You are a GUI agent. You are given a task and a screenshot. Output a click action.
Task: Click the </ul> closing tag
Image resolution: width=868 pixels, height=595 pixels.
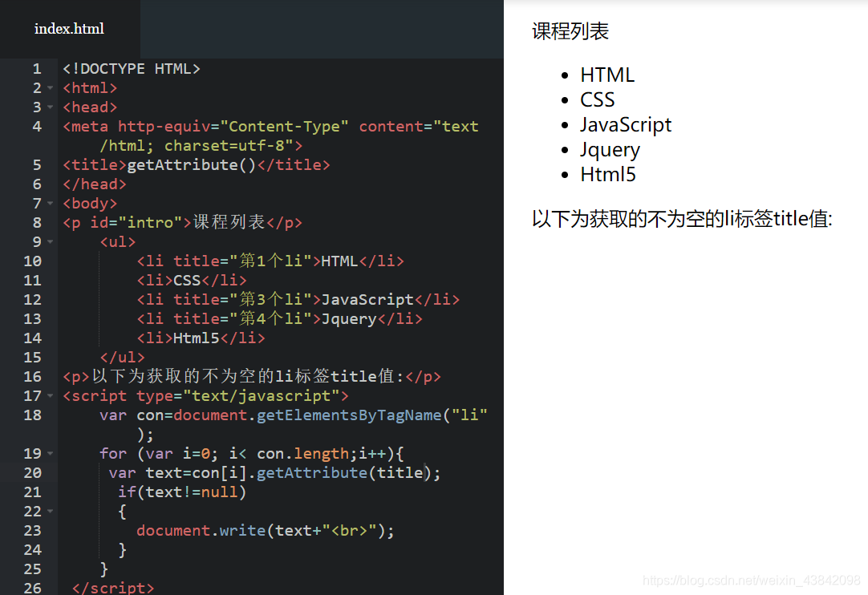pyautogui.click(x=123, y=358)
